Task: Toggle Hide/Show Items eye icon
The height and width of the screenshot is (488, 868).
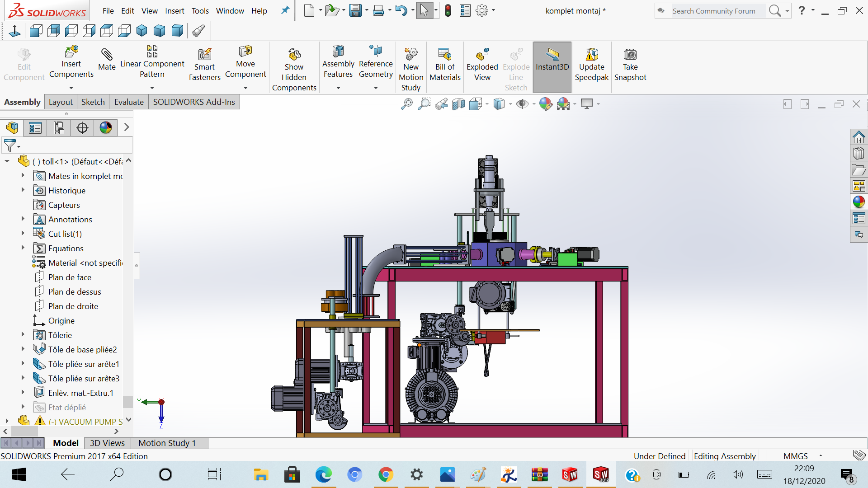Action: (522, 104)
